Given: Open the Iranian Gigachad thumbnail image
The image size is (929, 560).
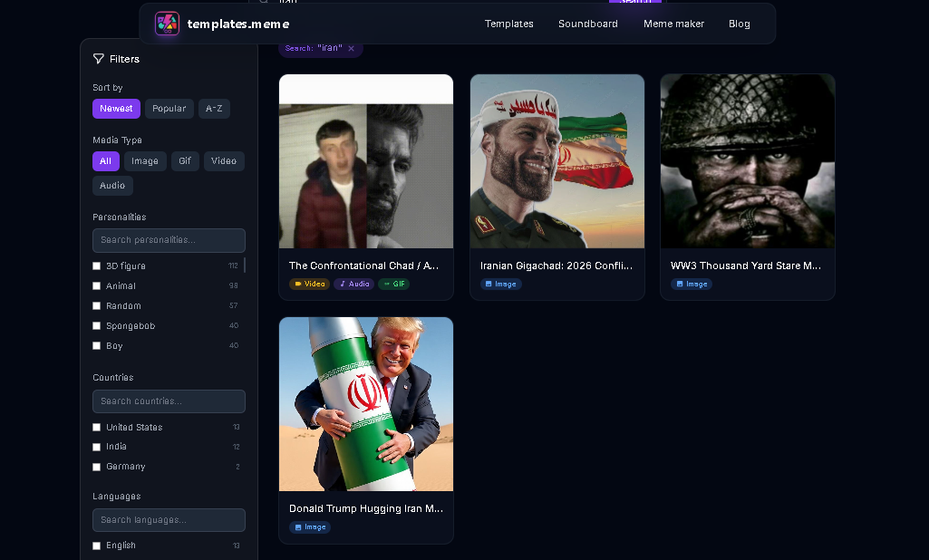Looking at the screenshot, I should pyautogui.click(x=556, y=161).
